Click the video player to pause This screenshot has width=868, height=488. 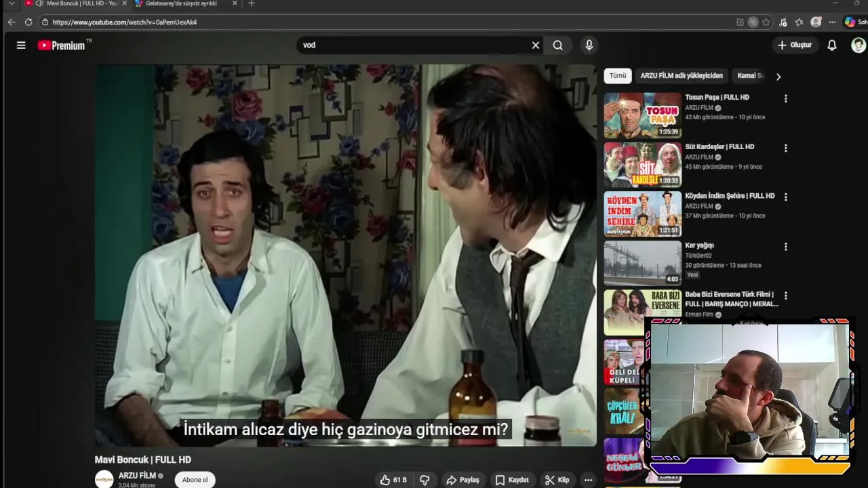(345, 256)
